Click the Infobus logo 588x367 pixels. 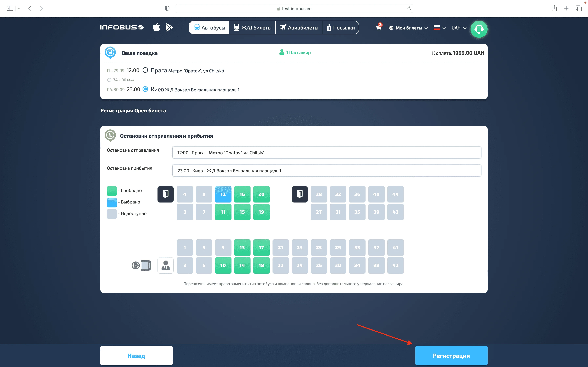122,27
